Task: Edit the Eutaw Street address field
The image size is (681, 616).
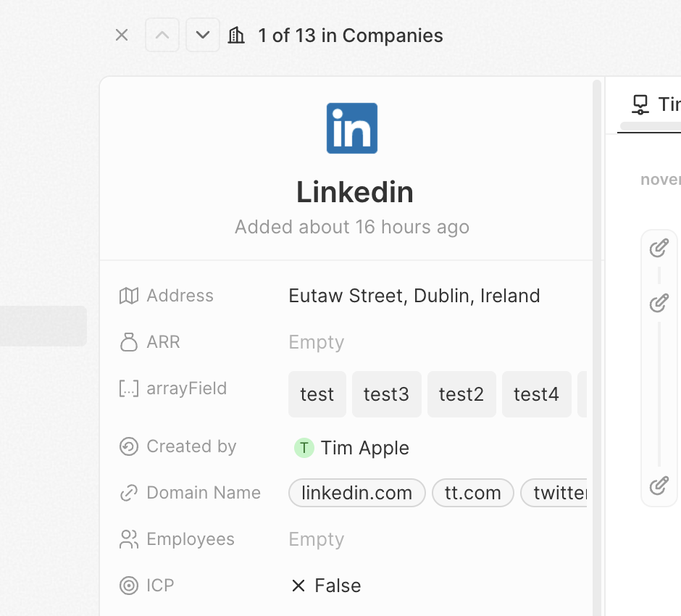Action: (x=414, y=296)
